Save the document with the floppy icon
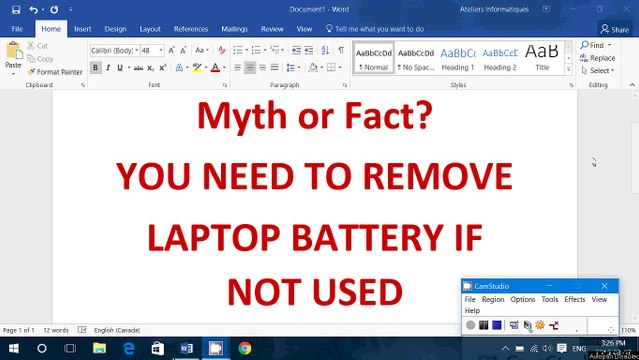Screen dimensions: 639x360 tap(16, 9)
